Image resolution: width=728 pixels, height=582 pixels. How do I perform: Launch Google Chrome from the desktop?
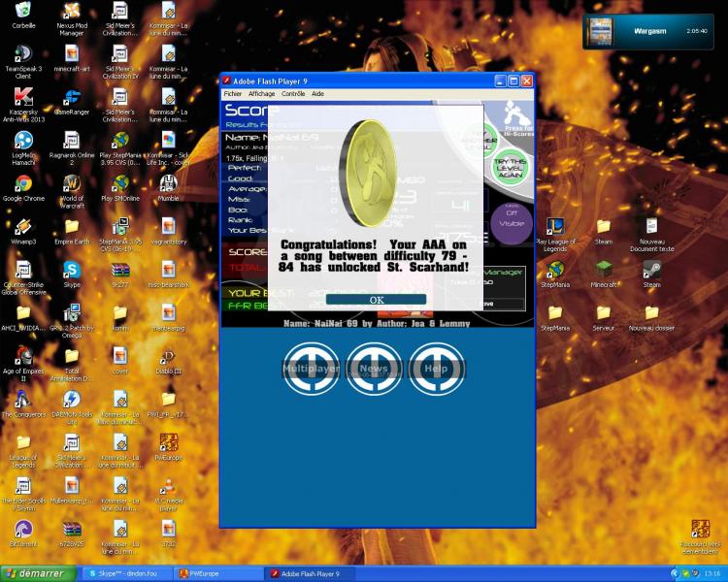coord(23,188)
